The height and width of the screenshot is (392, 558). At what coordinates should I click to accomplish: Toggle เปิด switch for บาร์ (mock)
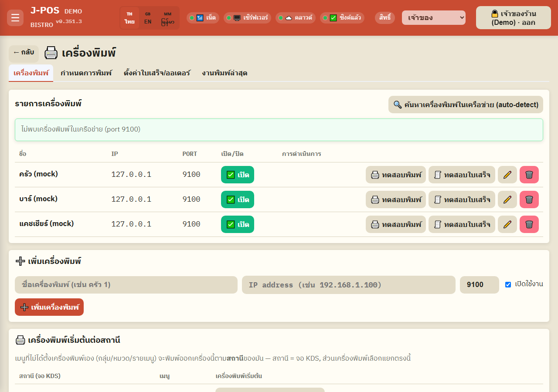(x=238, y=199)
